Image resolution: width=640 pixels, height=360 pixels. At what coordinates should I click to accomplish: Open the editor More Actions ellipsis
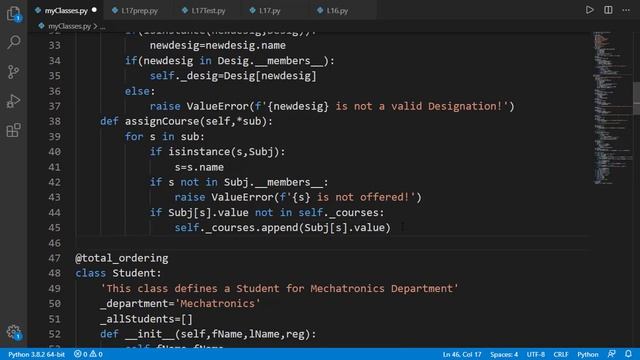(626, 10)
